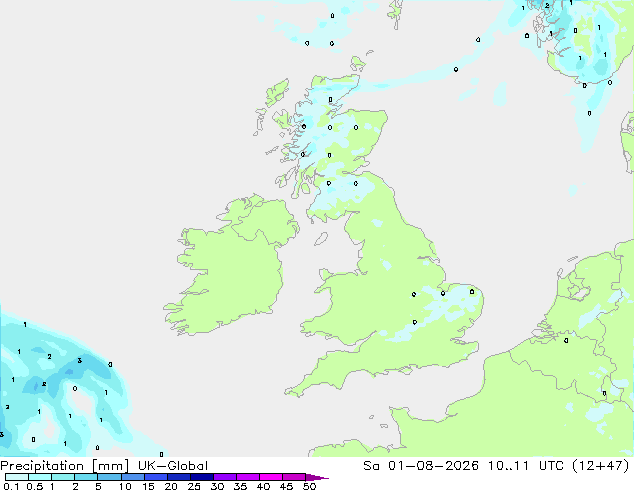The width and height of the screenshot is (634, 490).
Task: Click the legend swatch between 0.1 and 0.5
Action: click(17, 477)
